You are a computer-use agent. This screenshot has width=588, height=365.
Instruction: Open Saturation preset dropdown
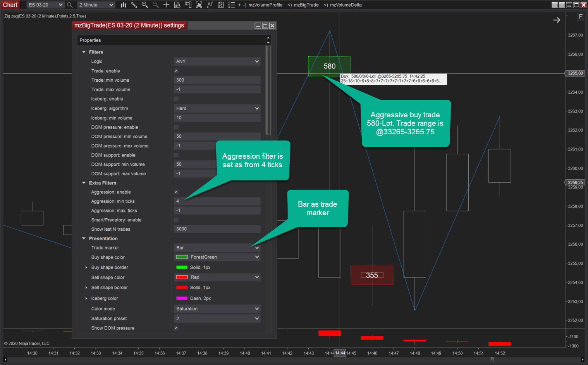(217, 318)
